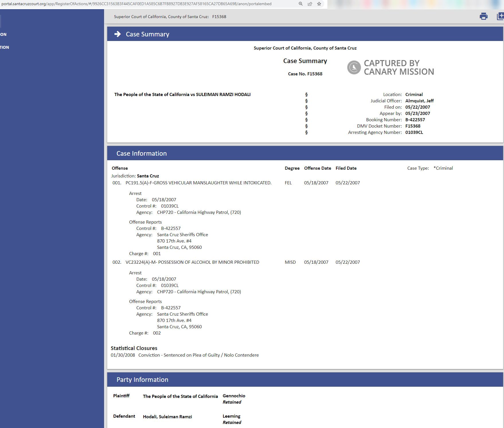Image resolution: width=504 pixels, height=428 pixels.
Task: Click the add-to-collection plus icon
Action: point(500,17)
